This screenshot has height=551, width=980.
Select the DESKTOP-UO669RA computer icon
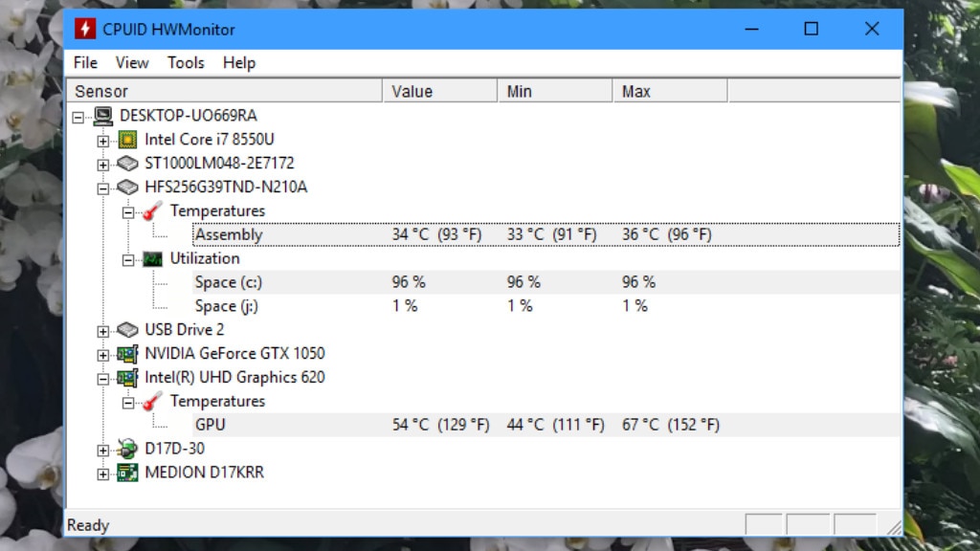(103, 116)
